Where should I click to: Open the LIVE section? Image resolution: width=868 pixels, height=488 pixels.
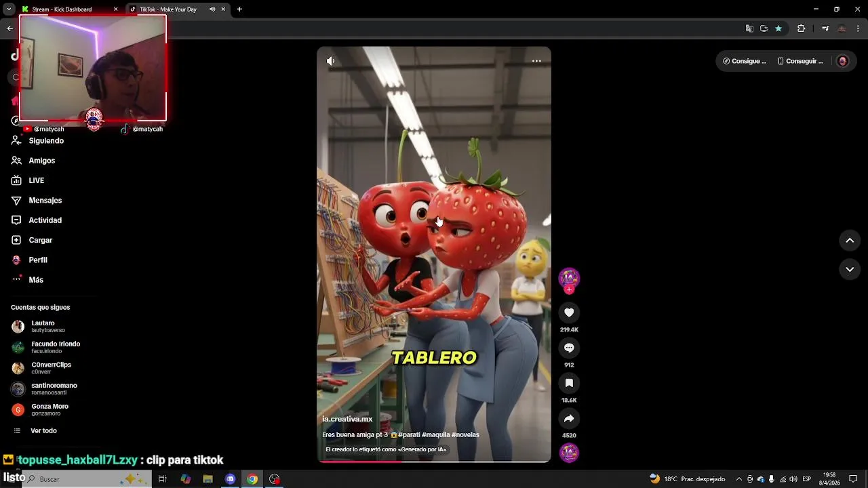coord(28,180)
